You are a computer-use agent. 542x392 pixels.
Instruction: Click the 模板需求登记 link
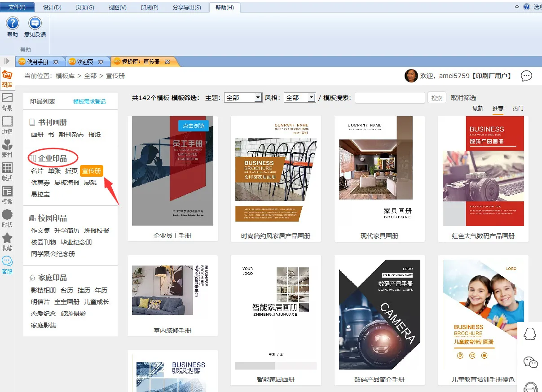89,102
